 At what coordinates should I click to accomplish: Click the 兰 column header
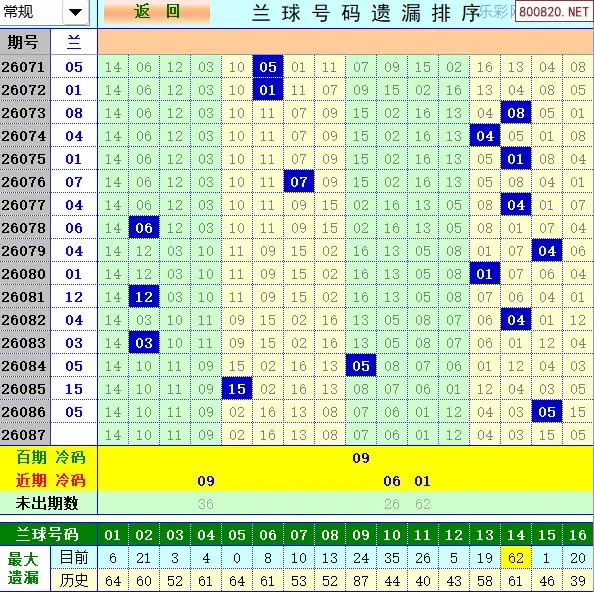point(74,42)
